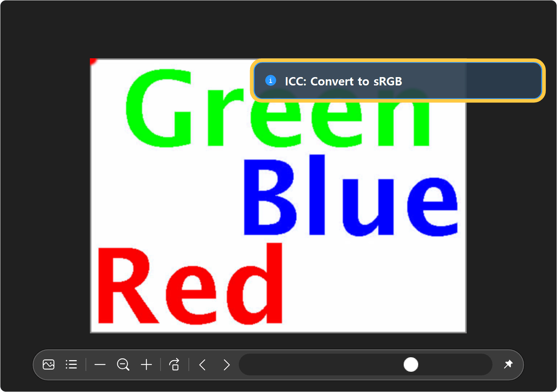The height and width of the screenshot is (392, 557).
Task: Click the magnifier reset zoom icon
Action: point(123,364)
